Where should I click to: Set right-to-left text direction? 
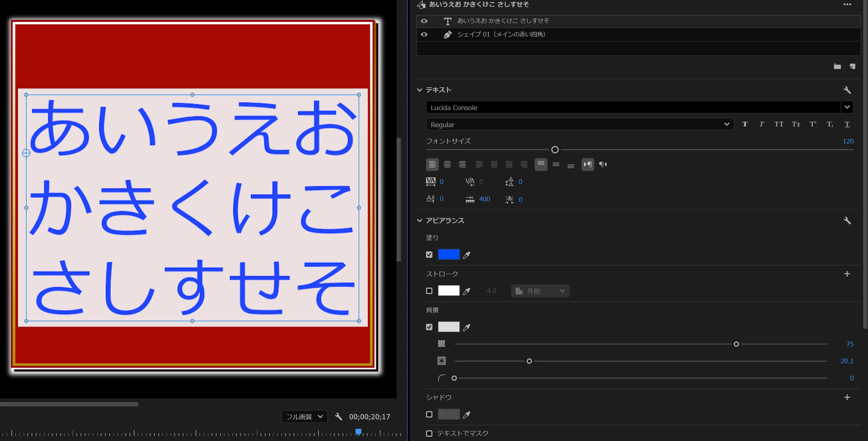[x=603, y=164]
